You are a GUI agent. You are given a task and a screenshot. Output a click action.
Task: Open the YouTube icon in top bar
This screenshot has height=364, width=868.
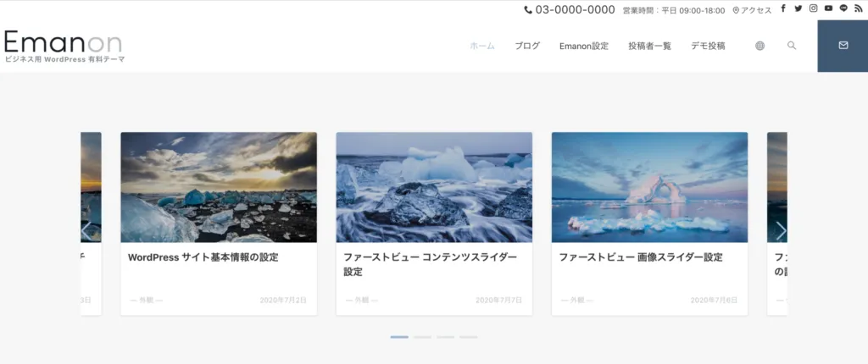828,8
